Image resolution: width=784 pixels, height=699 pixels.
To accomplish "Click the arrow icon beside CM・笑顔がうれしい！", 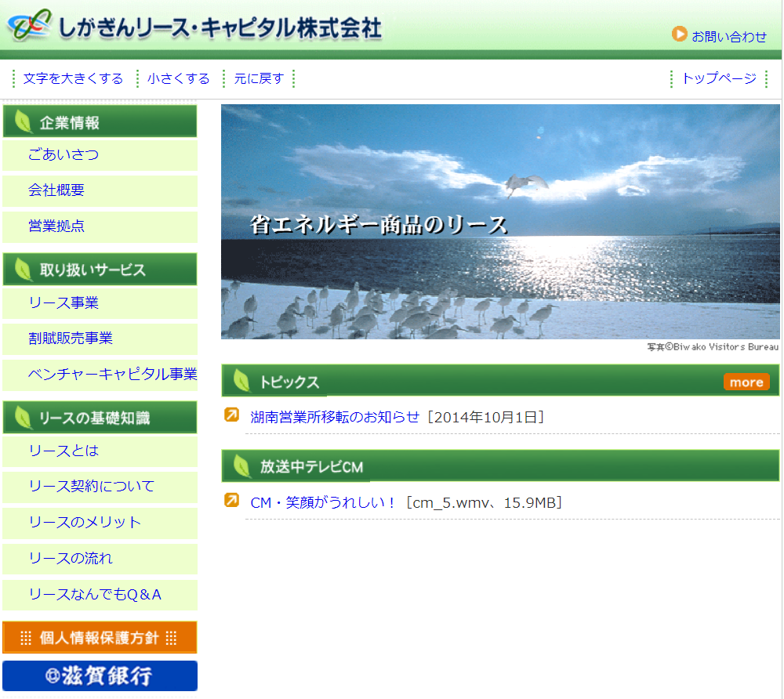I will [231, 500].
